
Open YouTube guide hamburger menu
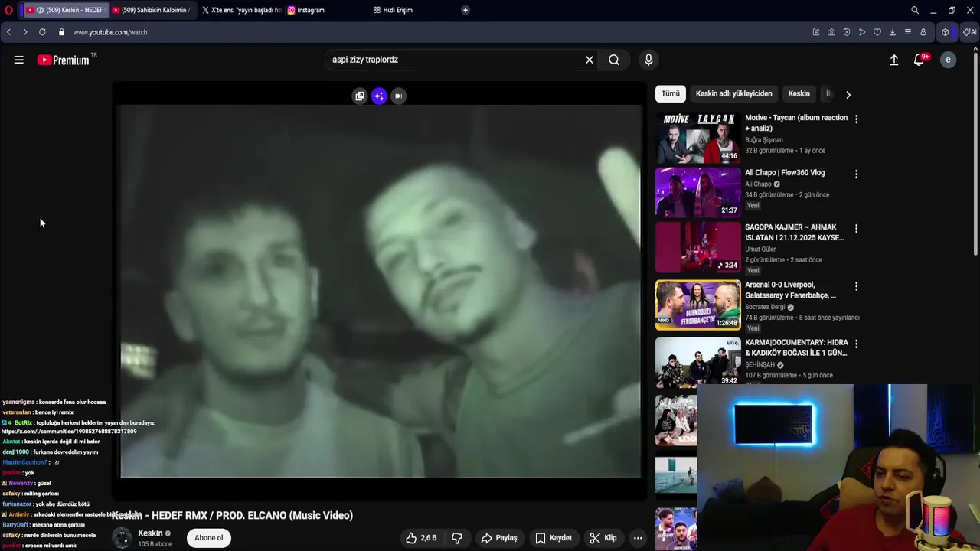coord(19,60)
